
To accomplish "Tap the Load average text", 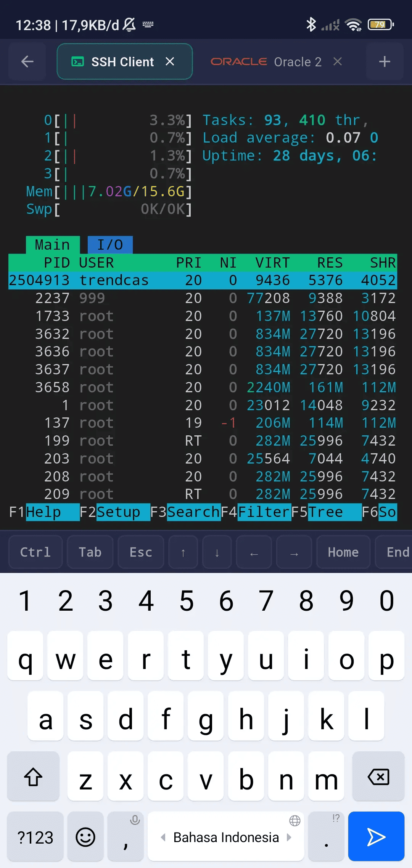I will (x=290, y=138).
